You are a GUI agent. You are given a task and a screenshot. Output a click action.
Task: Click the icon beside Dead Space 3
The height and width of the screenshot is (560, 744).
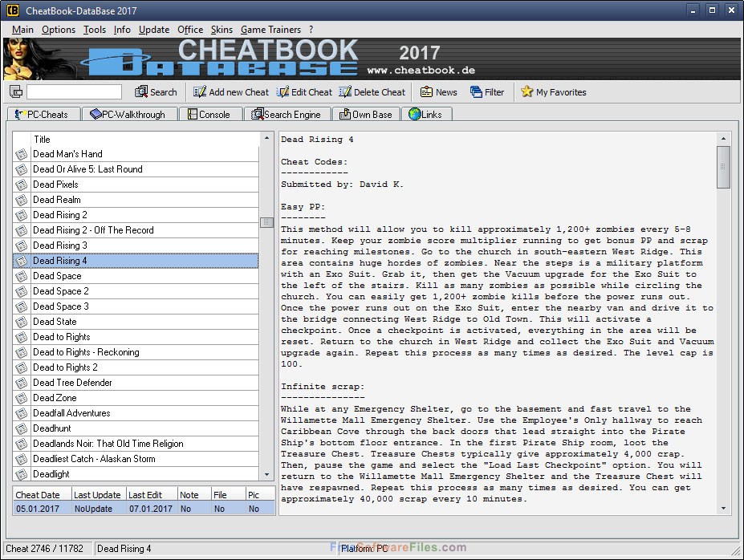click(22, 306)
